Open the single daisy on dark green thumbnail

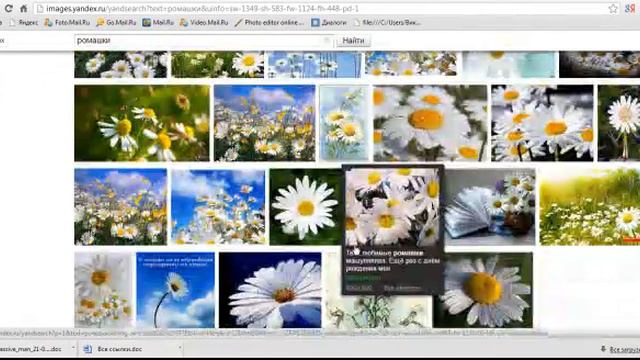305,207
